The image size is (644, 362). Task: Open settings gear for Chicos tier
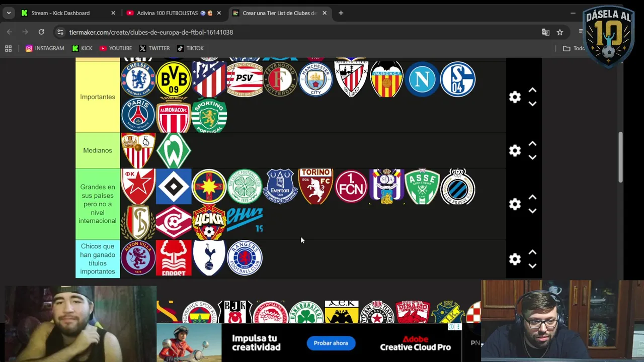click(515, 259)
